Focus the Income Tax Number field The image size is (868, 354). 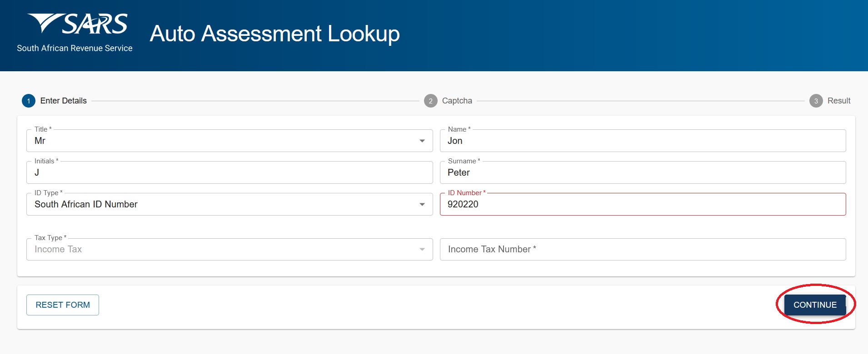tap(643, 250)
